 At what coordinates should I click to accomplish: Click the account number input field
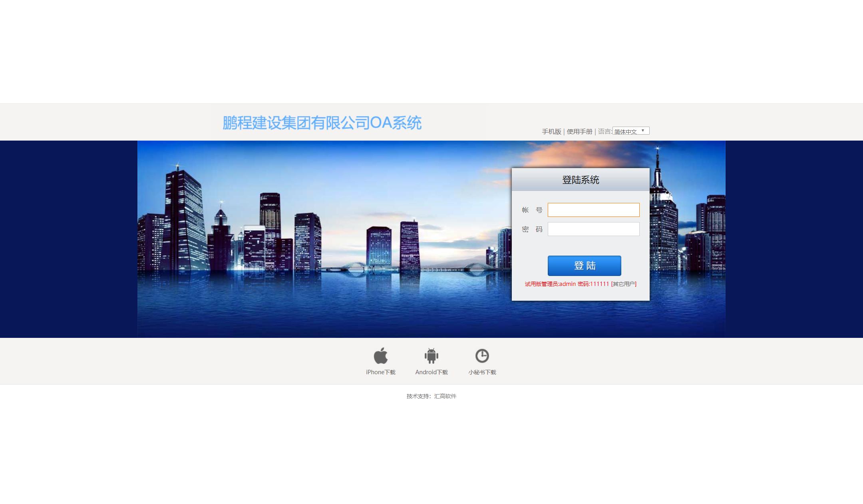click(x=594, y=209)
